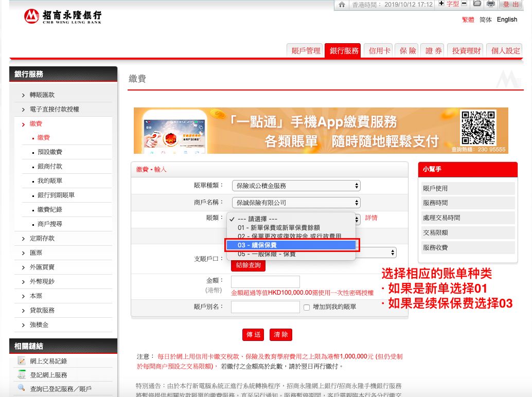Increase font size with the plus icon
This screenshot has width=532, height=397.
tap(441, 4)
